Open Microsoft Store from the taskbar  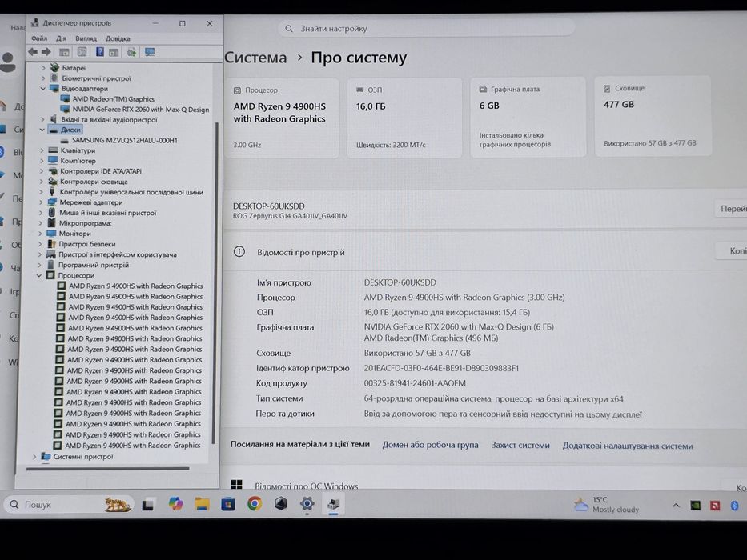[x=228, y=504]
